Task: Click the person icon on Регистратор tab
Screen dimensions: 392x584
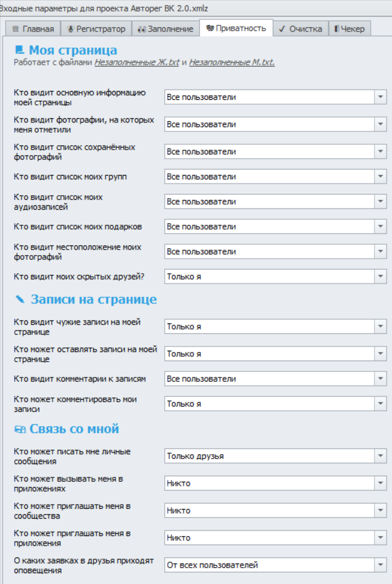Action: point(70,27)
